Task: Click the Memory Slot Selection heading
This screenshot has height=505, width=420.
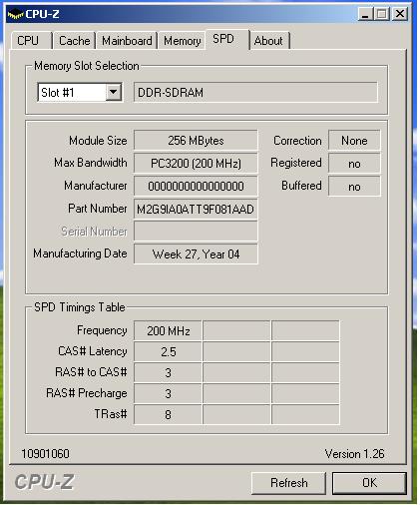Action: coord(87,66)
